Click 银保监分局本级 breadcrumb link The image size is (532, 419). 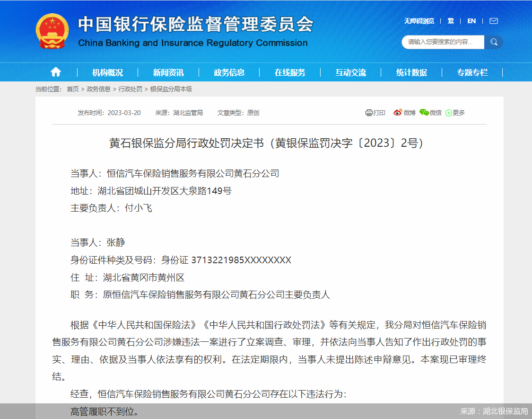coord(171,89)
